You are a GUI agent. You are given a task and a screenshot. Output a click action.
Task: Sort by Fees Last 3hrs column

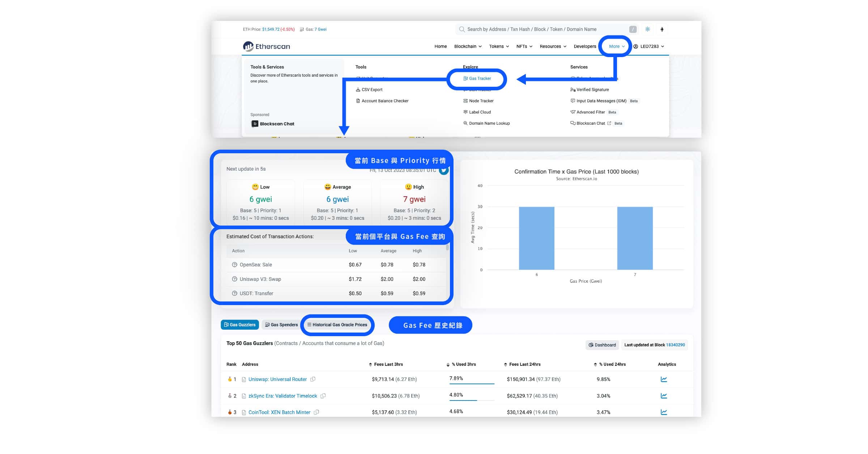(x=386, y=364)
